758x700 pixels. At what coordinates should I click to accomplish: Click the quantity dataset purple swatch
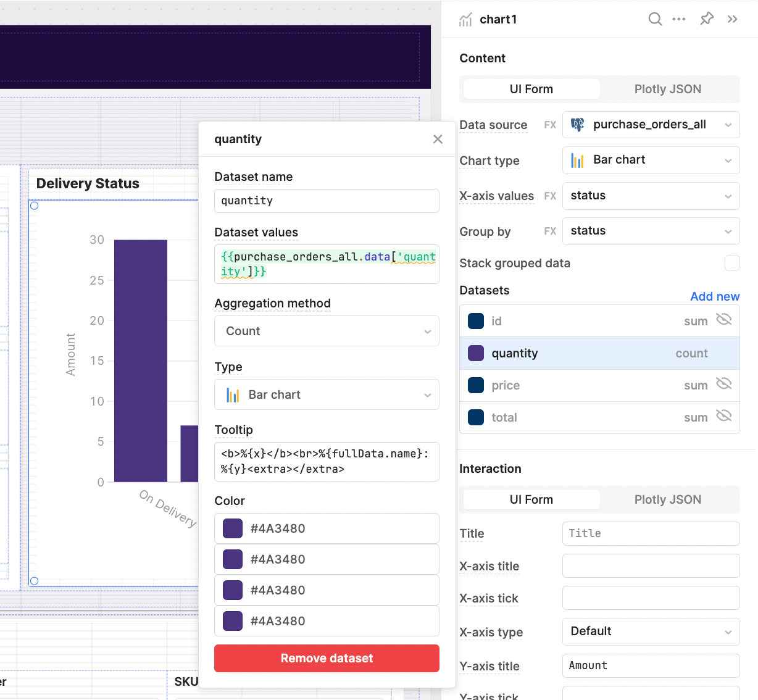[x=476, y=353]
